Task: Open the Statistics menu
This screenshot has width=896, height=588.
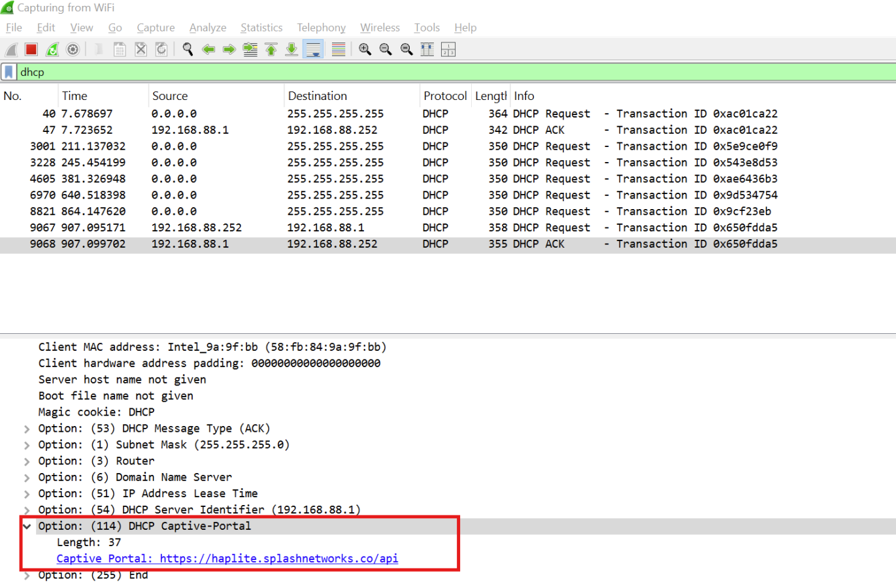Action: pos(261,27)
